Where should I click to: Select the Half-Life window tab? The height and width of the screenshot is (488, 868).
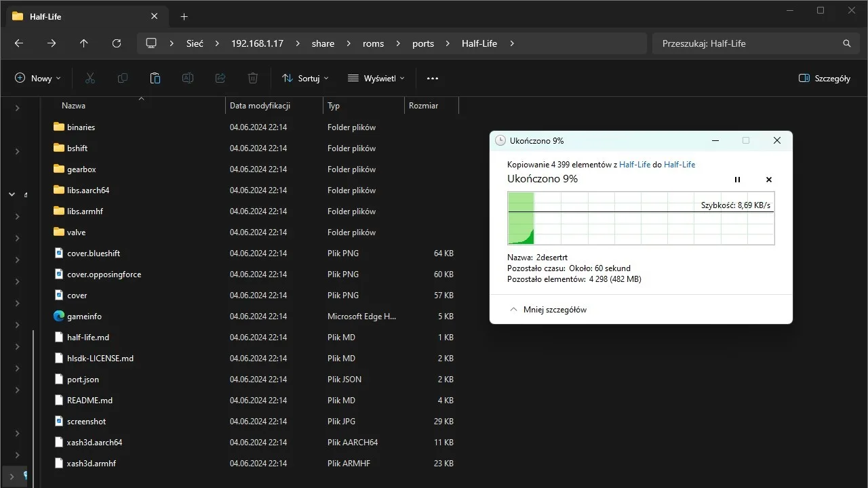click(86, 16)
